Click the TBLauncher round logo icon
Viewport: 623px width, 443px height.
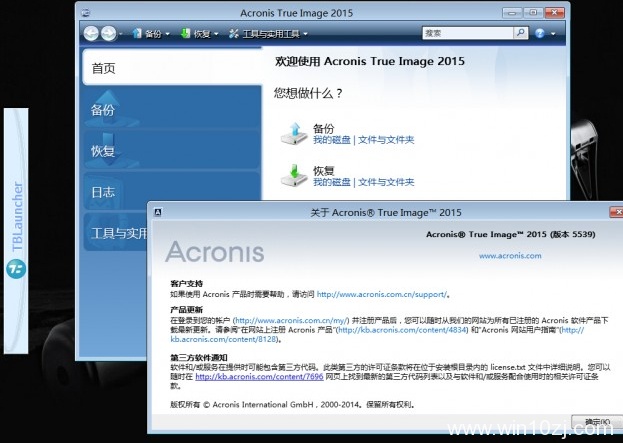click(16, 269)
